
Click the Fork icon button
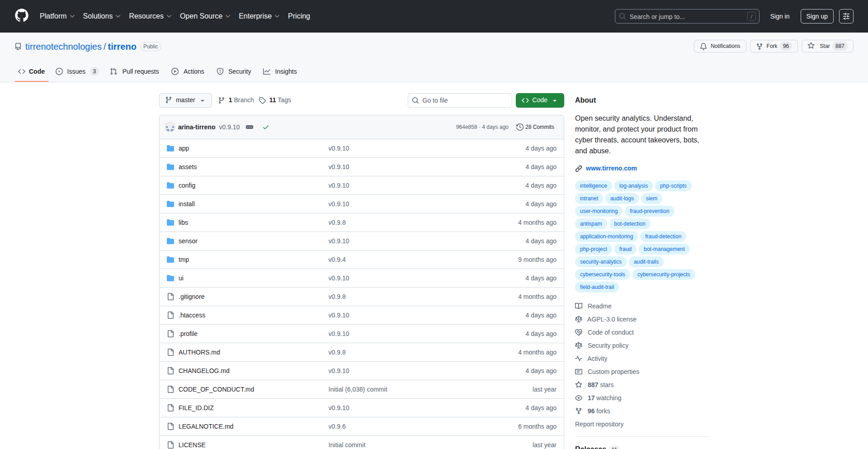pyautogui.click(x=759, y=46)
